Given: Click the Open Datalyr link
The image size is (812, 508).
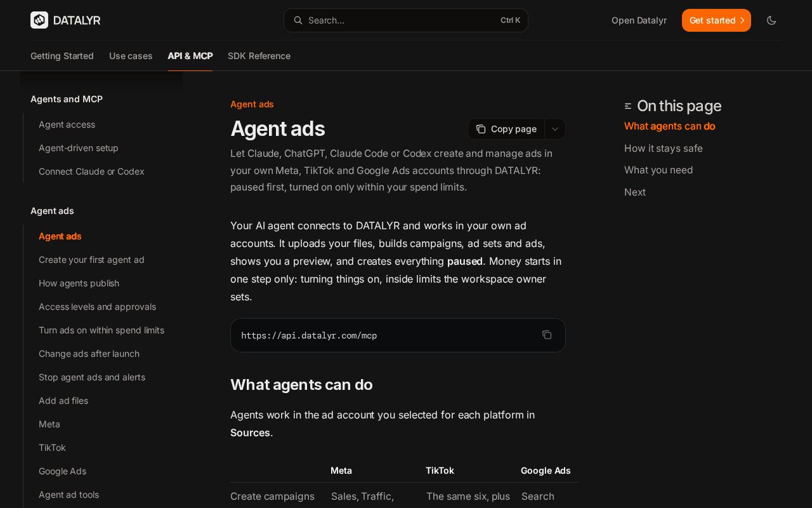Looking at the screenshot, I should click(639, 20).
